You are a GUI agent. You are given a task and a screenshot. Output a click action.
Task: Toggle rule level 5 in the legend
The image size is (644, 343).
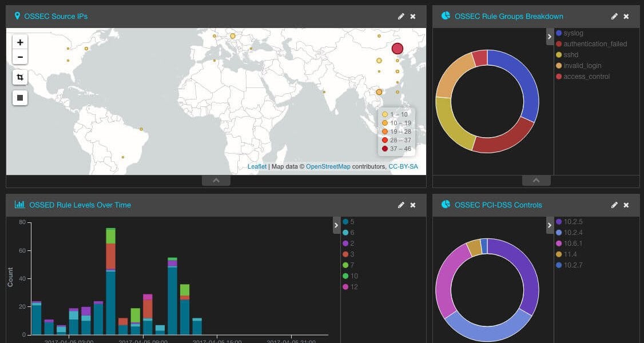point(348,222)
